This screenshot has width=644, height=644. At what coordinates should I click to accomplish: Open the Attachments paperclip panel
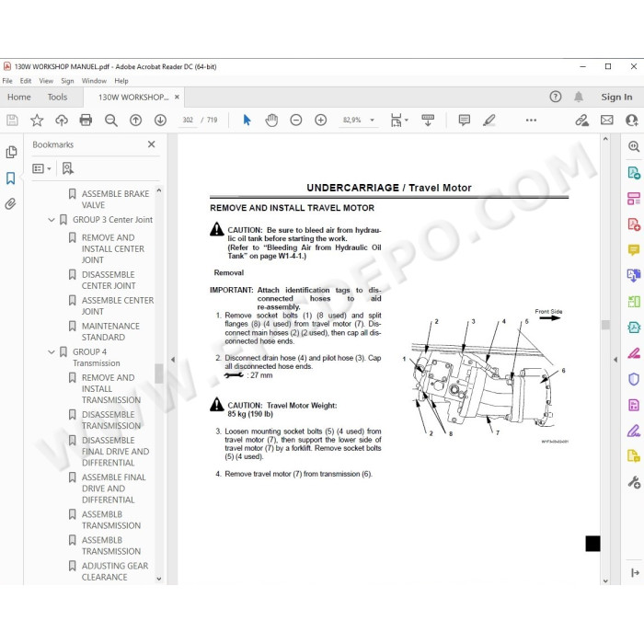(11, 203)
